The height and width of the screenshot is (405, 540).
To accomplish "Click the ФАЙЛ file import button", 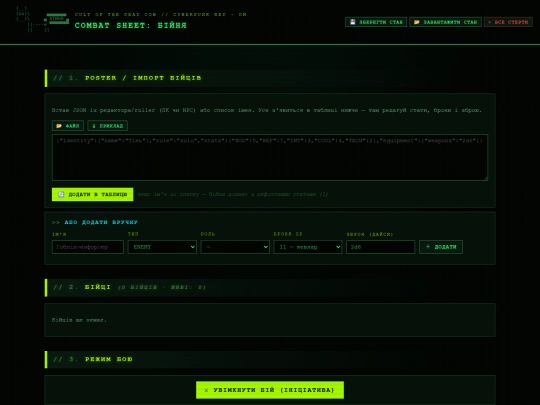I will [68, 126].
